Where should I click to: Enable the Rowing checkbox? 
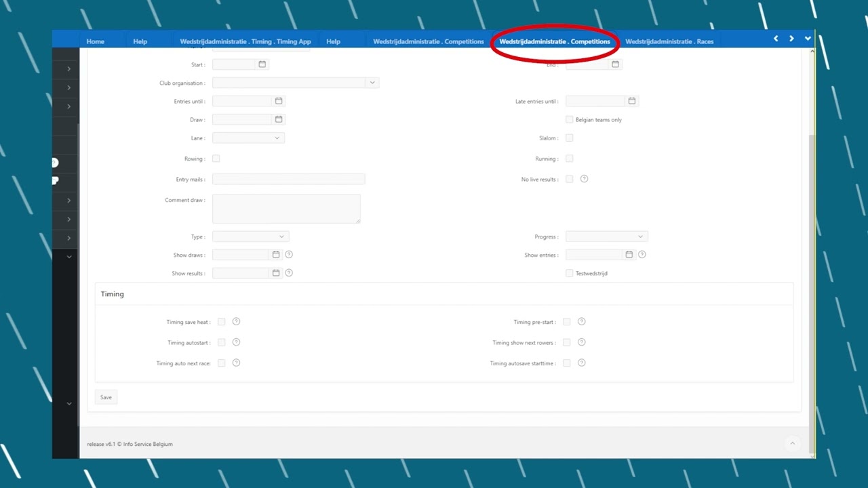click(x=216, y=159)
